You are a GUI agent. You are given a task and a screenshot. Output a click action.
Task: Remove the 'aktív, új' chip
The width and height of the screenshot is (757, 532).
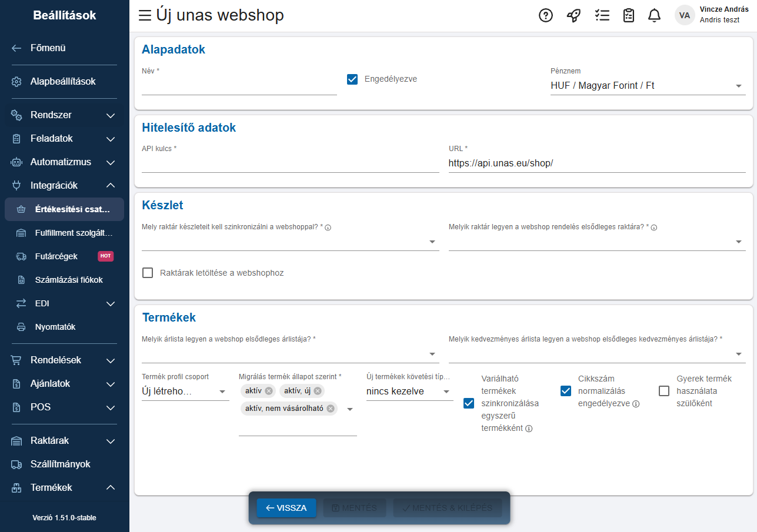point(318,391)
